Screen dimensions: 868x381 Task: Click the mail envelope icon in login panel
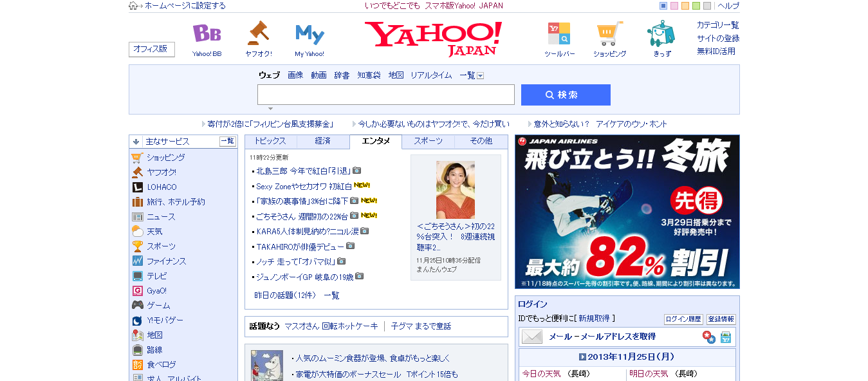click(531, 337)
